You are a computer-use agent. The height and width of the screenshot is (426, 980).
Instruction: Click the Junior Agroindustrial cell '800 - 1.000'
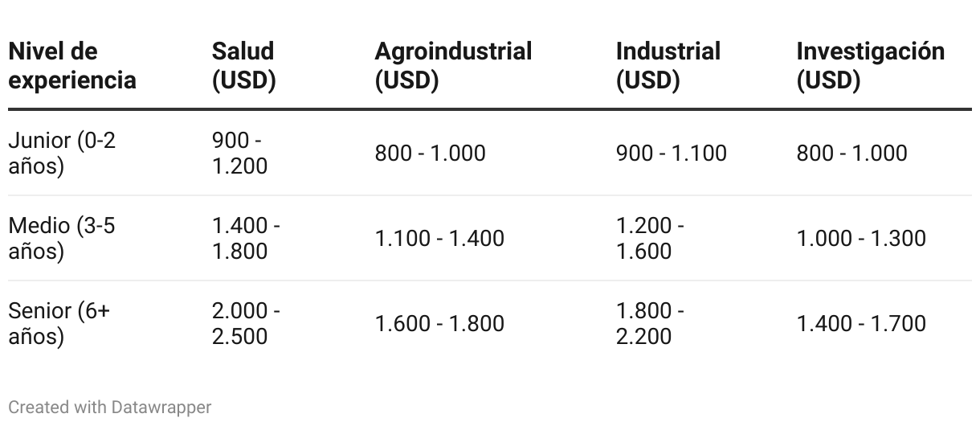[x=430, y=153]
